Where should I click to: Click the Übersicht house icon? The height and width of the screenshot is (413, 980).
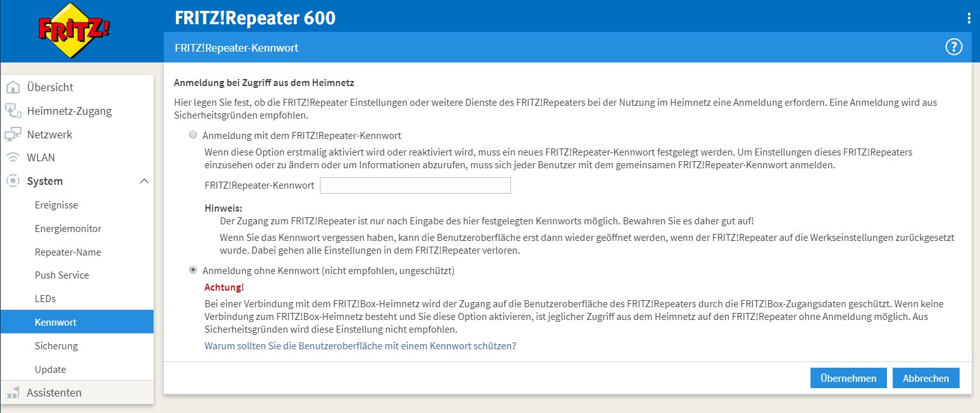[x=13, y=87]
